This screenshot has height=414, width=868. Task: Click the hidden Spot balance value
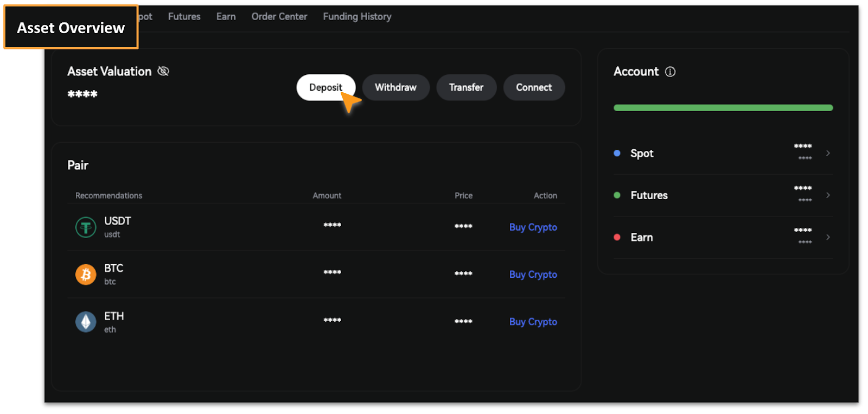[803, 147]
